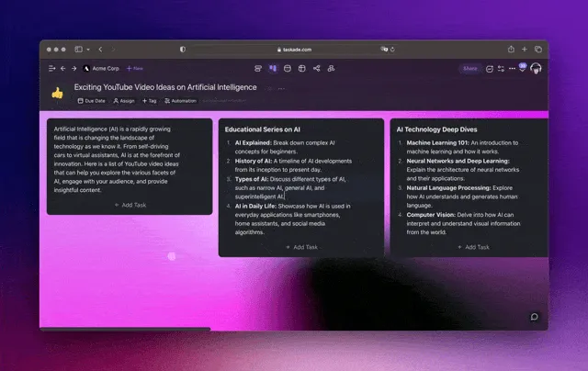Select the Educational Series on AI heading
588x371 pixels.
coord(263,129)
